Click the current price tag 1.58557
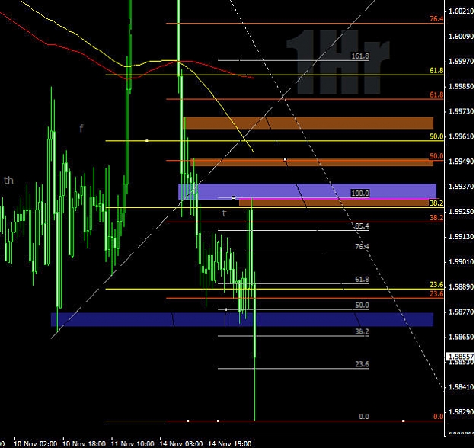476x448 pixels. [461, 357]
